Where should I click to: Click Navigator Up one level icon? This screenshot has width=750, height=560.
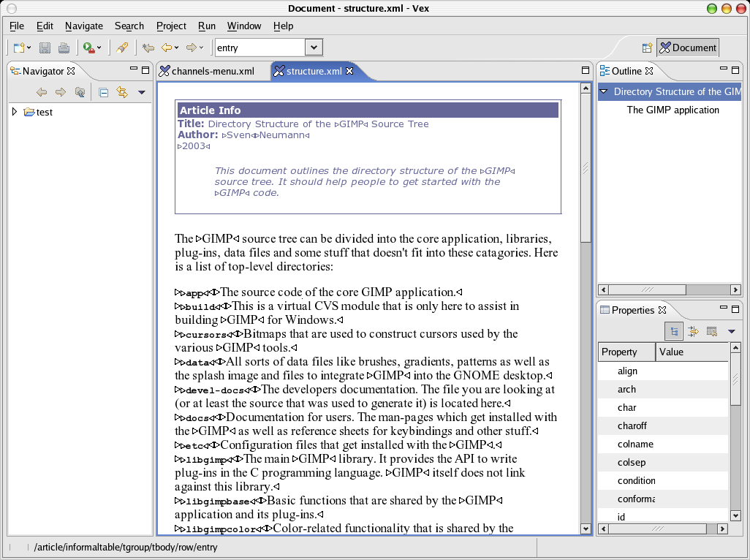click(x=80, y=92)
